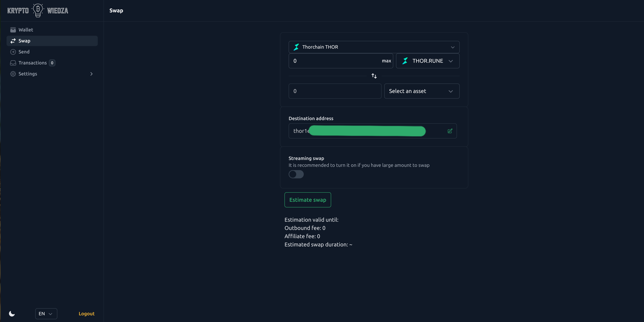
Task: Click the Send arrow circle icon
Action: pyautogui.click(x=13, y=52)
